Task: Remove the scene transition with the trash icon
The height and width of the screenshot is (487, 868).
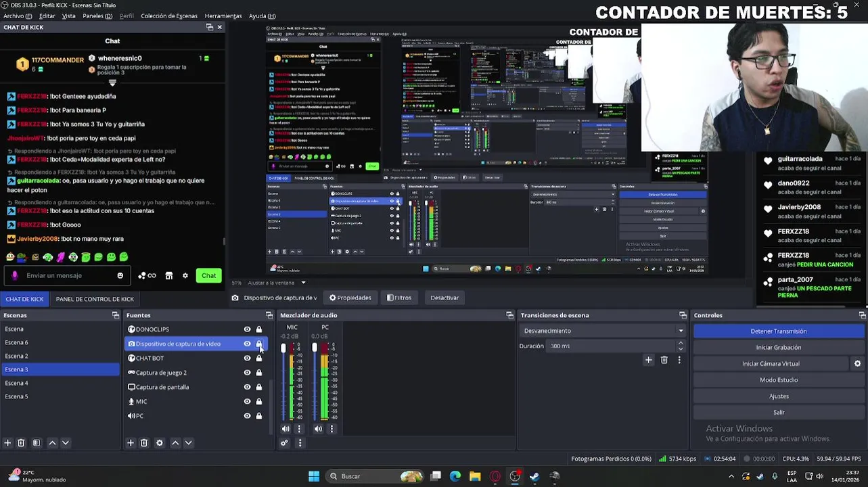Action: pos(664,360)
